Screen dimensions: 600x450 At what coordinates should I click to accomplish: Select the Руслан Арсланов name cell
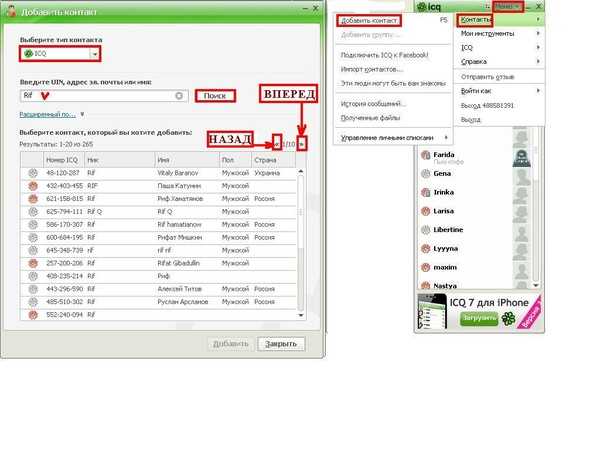188,302
